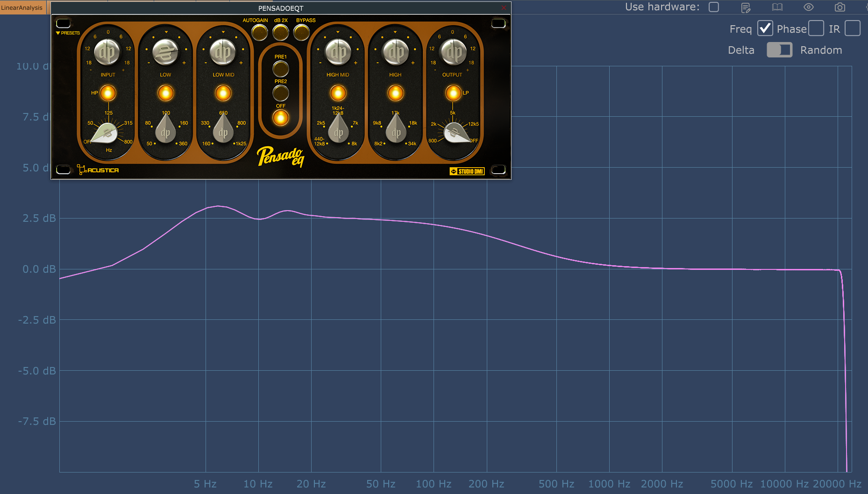Click the 0.0 dB axis label

[x=39, y=269]
